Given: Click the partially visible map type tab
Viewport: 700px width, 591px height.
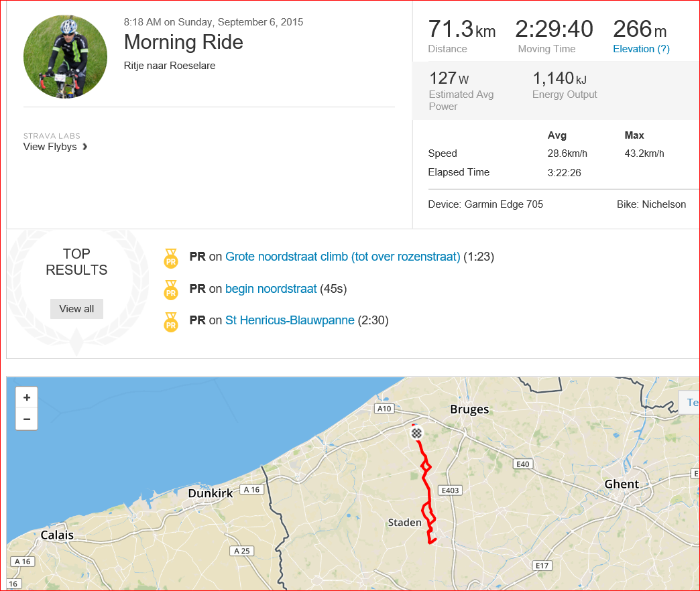Looking at the screenshot, I should 689,402.
